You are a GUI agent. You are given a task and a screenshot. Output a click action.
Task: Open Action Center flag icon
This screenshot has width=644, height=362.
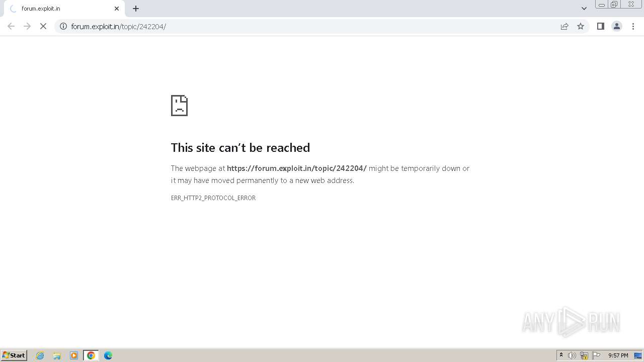click(x=596, y=355)
